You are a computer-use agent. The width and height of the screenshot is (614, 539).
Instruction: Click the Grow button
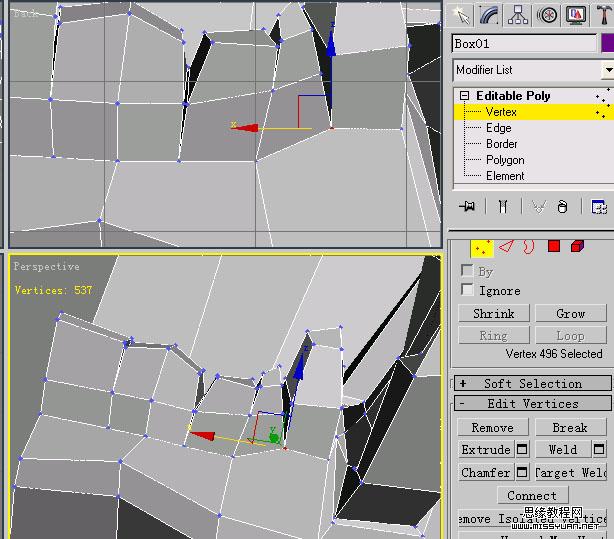[x=571, y=313]
